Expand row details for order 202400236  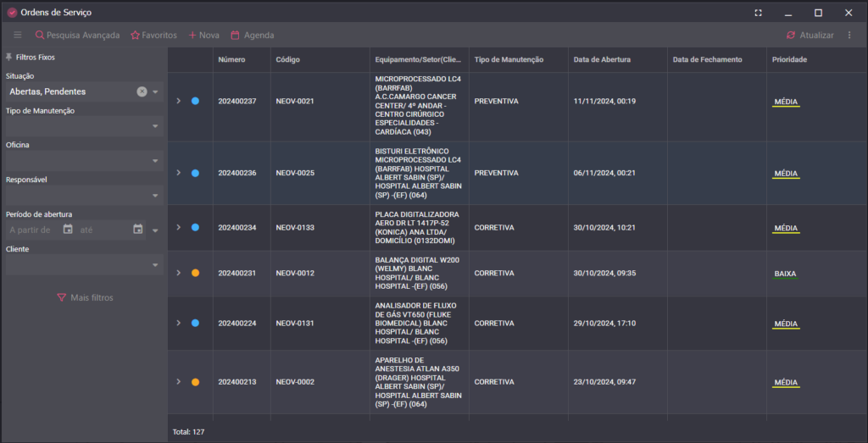pos(178,173)
